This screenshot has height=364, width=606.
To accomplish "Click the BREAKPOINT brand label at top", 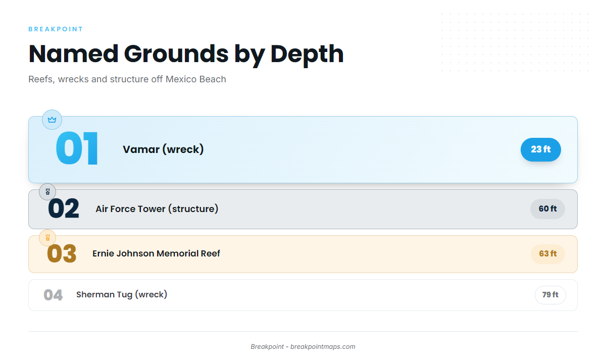I will click(56, 29).
